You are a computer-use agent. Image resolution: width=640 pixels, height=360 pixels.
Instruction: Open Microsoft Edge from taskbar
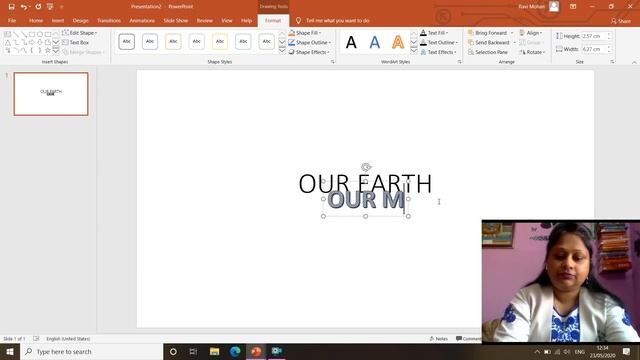235,351
